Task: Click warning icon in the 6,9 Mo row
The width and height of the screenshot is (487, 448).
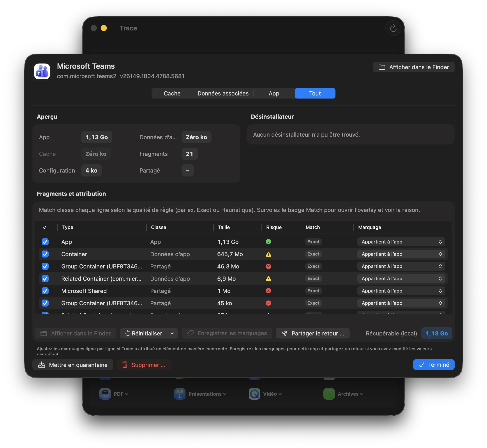Action: click(268, 279)
